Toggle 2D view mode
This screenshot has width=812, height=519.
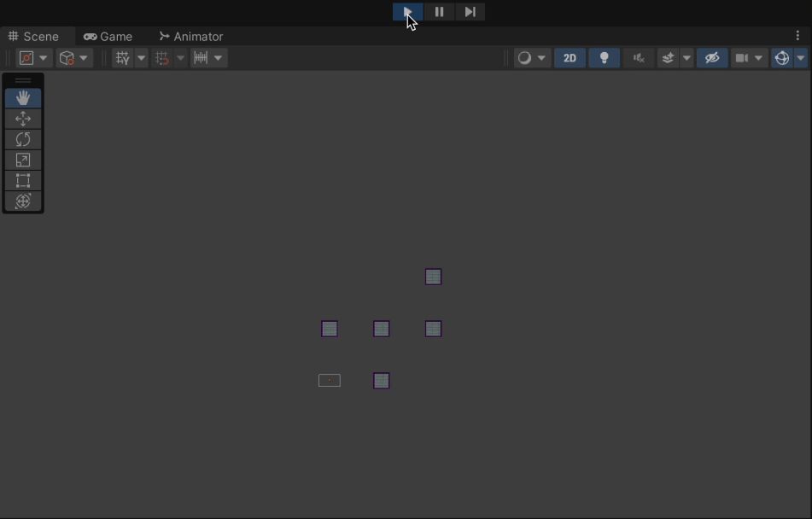(570, 58)
